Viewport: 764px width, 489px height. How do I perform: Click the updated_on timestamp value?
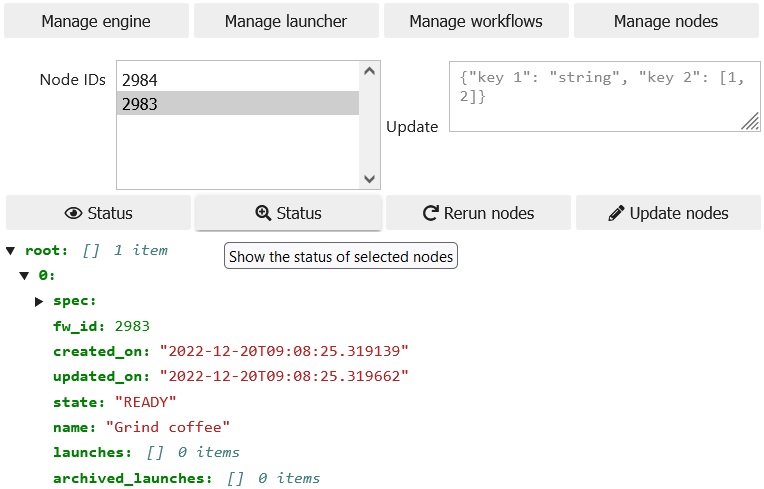pyautogui.click(x=284, y=376)
